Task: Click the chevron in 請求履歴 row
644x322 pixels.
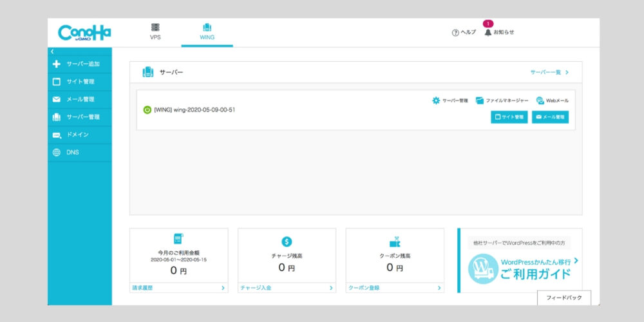Action: [x=223, y=288]
